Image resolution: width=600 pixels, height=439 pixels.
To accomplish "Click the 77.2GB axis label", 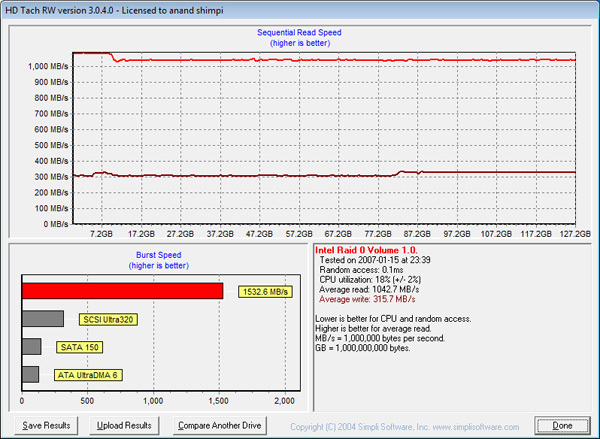I will [x=378, y=233].
